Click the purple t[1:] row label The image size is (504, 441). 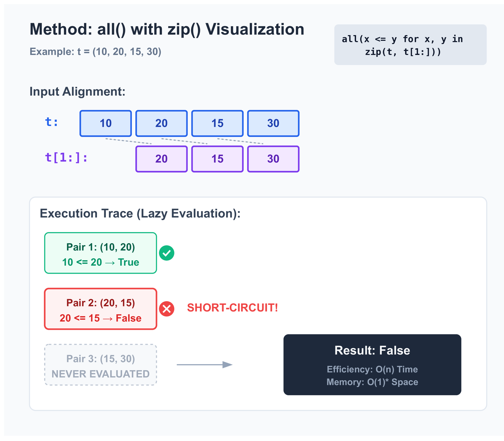pos(66,157)
